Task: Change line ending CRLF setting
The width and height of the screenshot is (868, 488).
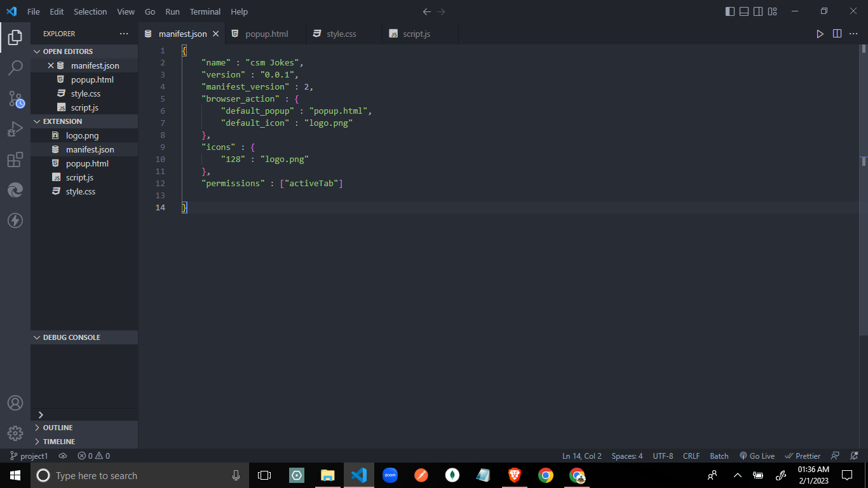Action: [x=691, y=456]
